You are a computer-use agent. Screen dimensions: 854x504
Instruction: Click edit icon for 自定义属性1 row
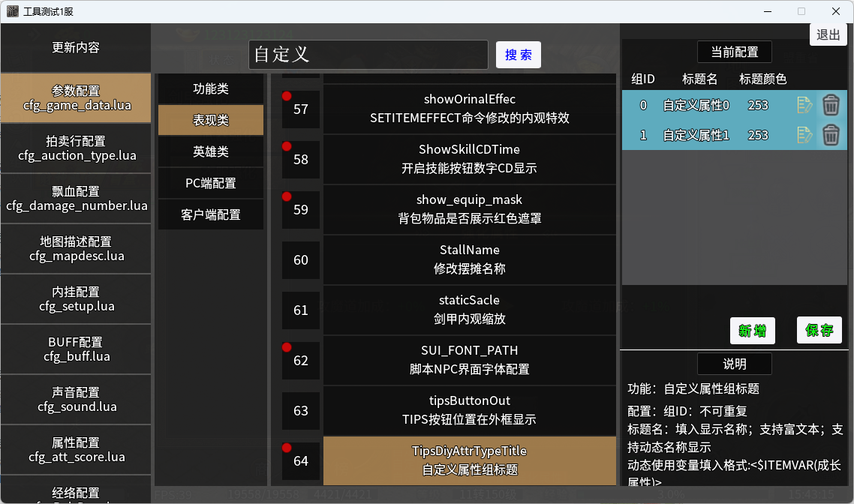tap(804, 135)
